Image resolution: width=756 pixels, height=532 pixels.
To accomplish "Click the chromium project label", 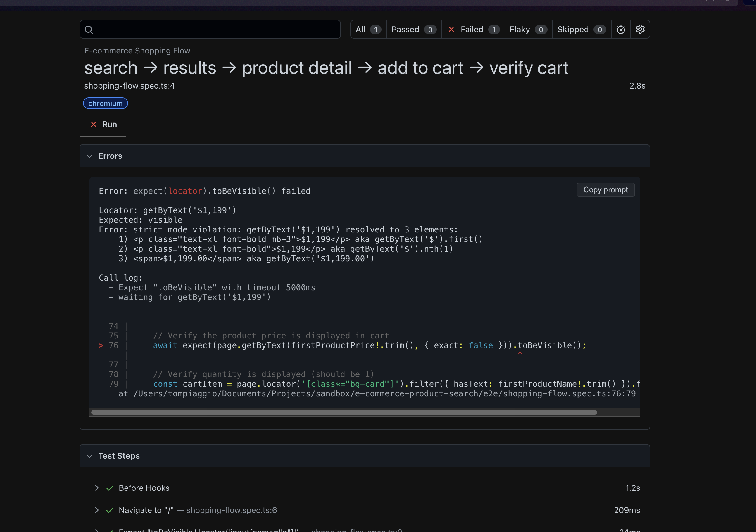I will click(x=105, y=103).
